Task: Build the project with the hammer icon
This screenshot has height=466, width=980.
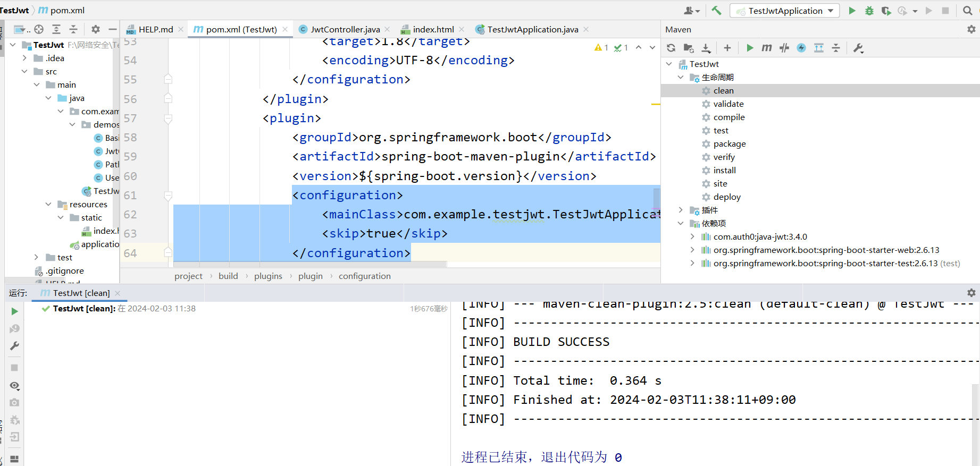Action: click(717, 11)
